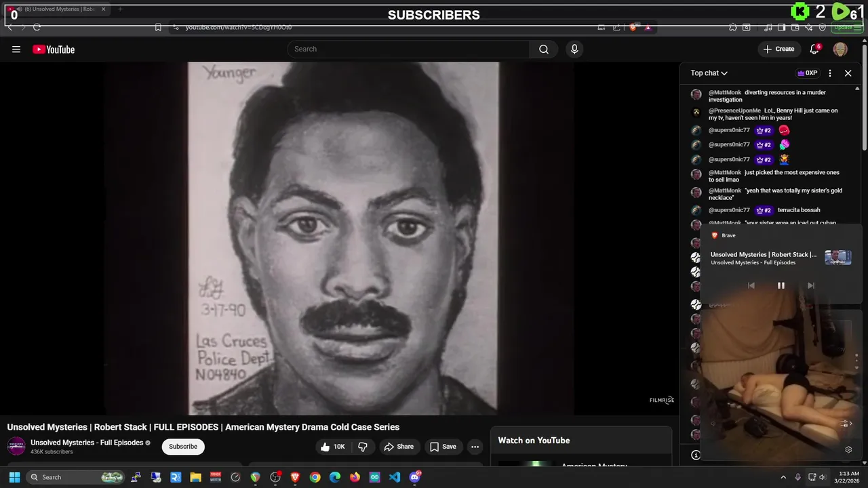Viewport: 868px width, 488px height.
Task: Start voice search with the microphone
Action: click(574, 49)
